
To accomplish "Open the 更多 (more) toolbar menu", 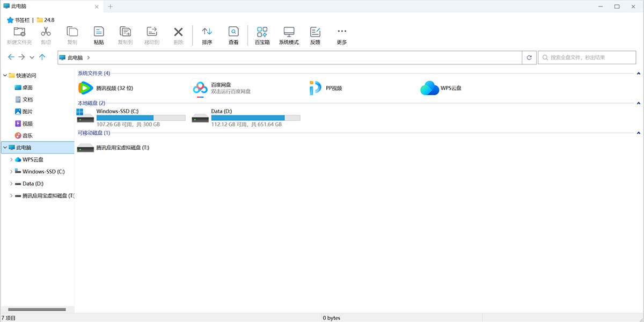I will coord(342,32).
